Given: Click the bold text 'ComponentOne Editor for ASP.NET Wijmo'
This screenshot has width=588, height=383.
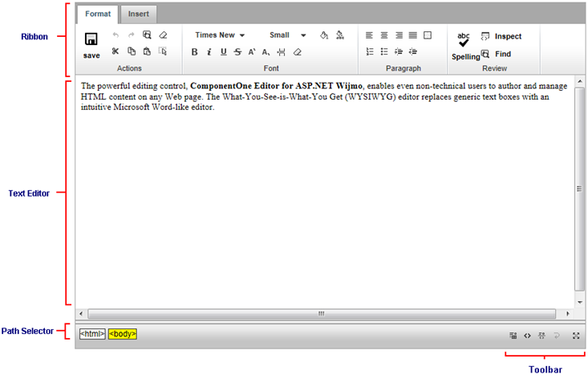Looking at the screenshot, I should tap(277, 86).
